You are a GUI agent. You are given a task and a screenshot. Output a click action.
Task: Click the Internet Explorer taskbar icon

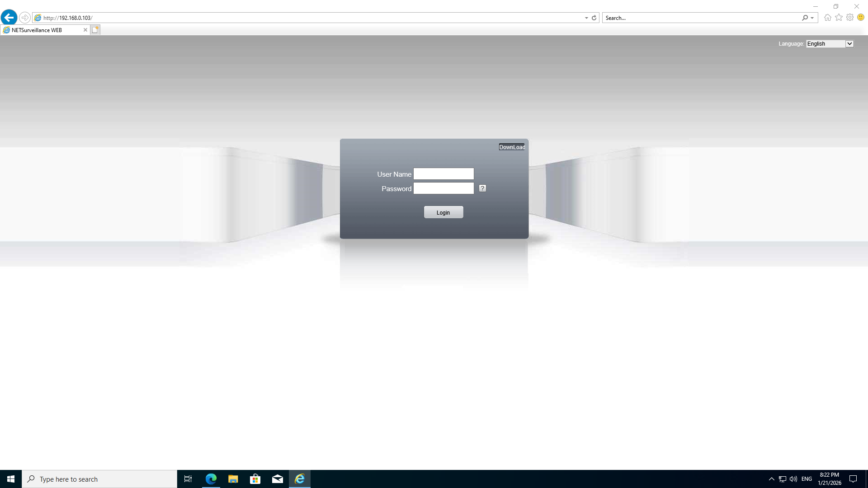(300, 479)
